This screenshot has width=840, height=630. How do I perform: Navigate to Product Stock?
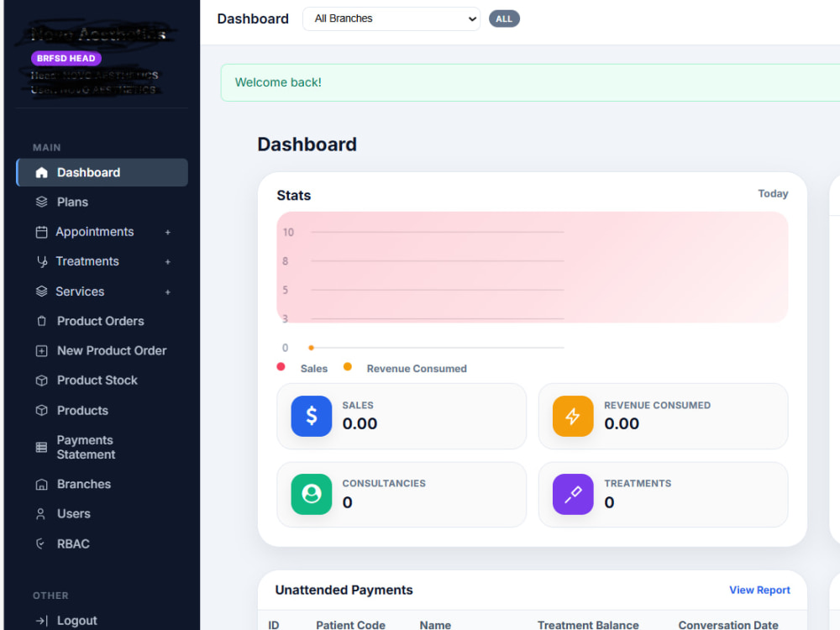102,381
